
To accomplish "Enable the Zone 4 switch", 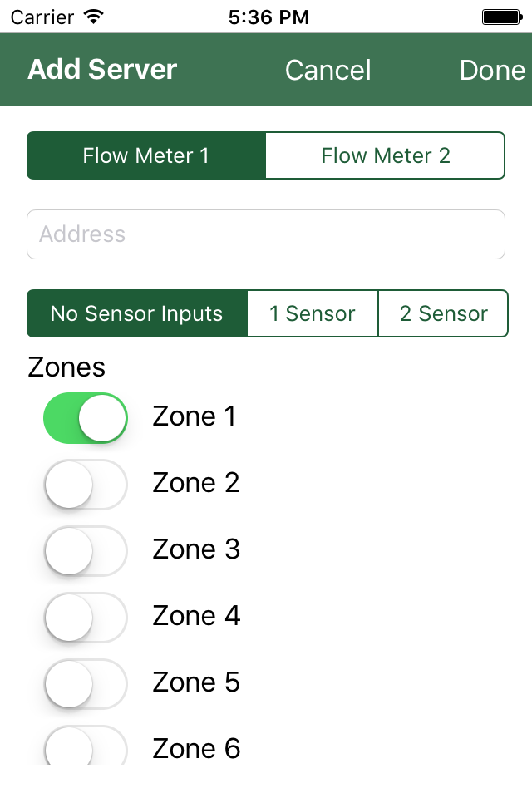I will point(86,617).
